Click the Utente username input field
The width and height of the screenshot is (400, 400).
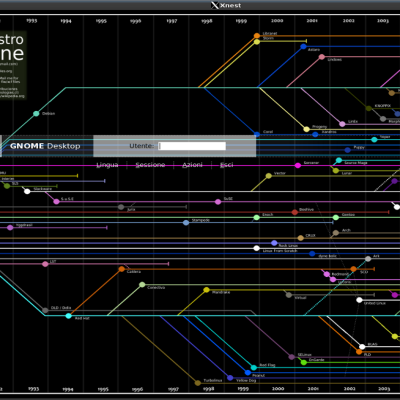(192, 146)
